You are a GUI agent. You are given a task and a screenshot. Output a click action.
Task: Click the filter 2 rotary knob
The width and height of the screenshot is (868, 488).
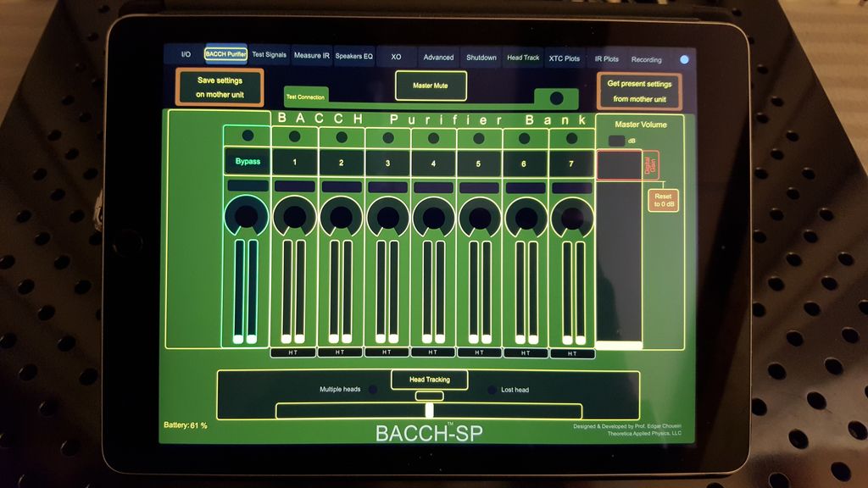[341, 218]
